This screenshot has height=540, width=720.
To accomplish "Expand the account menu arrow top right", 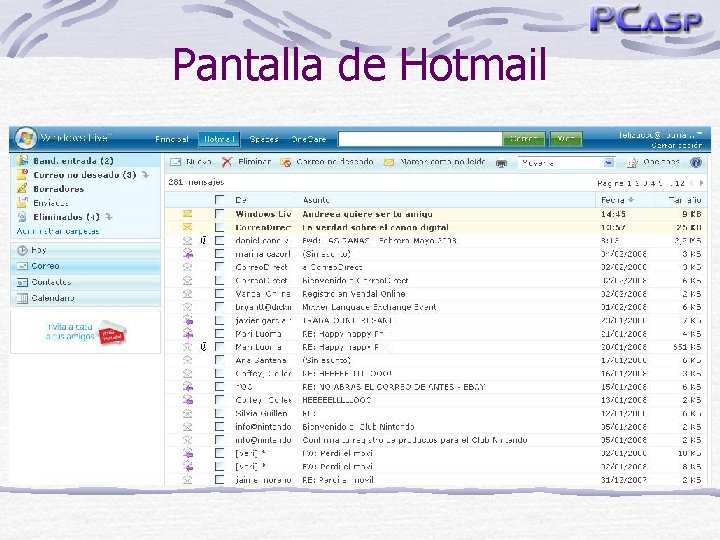I will [699, 134].
